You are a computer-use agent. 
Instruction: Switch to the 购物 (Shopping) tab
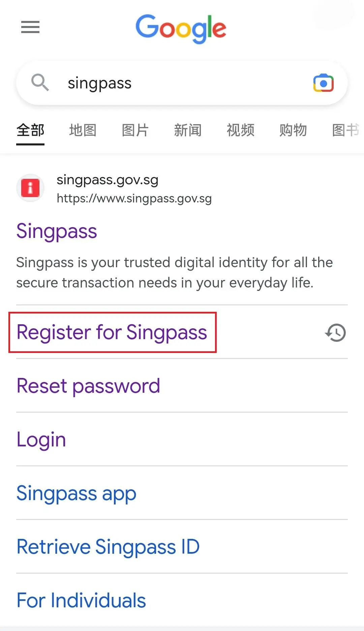pos(293,130)
